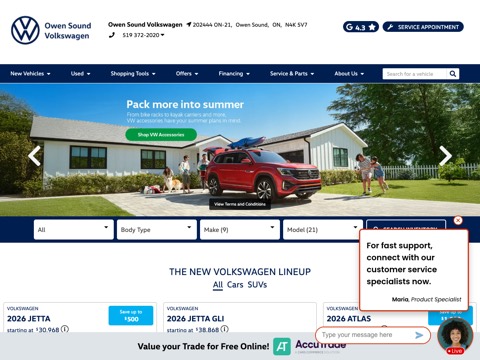Open Service & Parts menu
The image size is (480, 360).
pos(292,74)
